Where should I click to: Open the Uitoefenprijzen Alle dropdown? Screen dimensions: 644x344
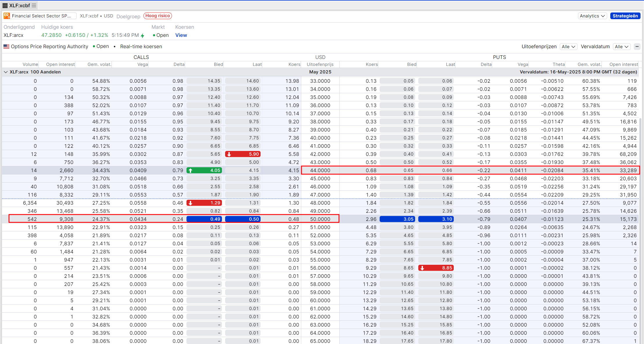tap(568, 47)
